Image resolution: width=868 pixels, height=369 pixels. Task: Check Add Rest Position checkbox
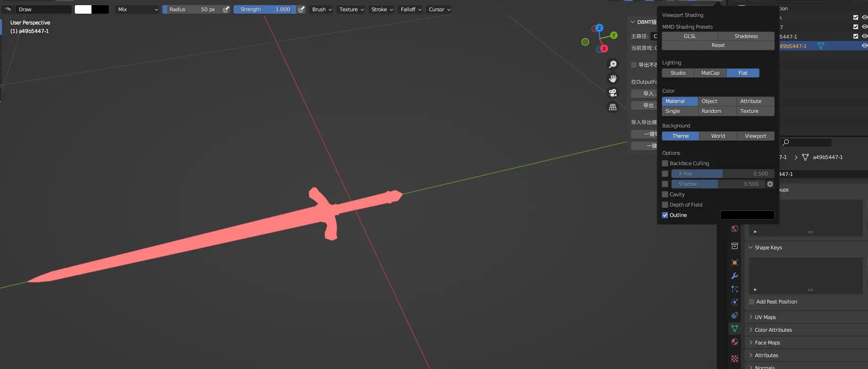752,302
